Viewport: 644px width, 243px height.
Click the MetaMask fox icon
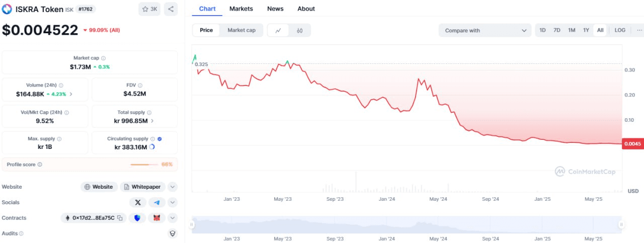156,218
